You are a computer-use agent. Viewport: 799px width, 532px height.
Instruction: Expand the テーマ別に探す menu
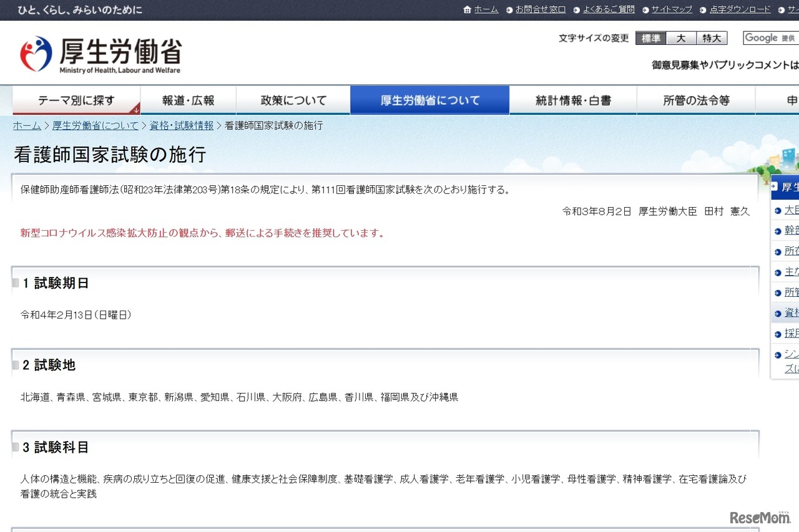pyautogui.click(x=76, y=100)
